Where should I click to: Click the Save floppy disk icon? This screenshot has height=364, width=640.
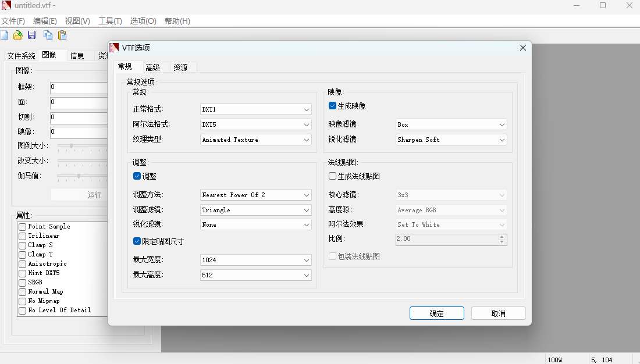click(32, 35)
